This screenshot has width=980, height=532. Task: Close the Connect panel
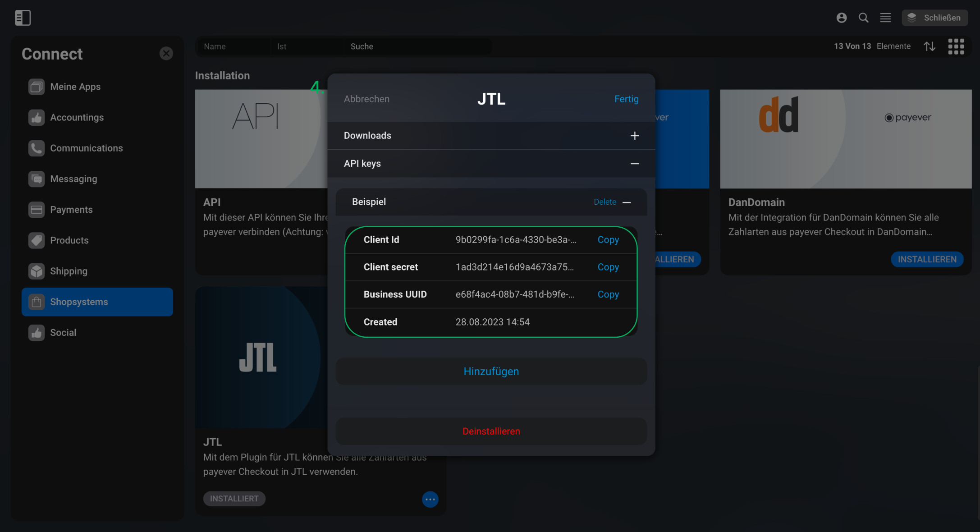tap(166, 53)
